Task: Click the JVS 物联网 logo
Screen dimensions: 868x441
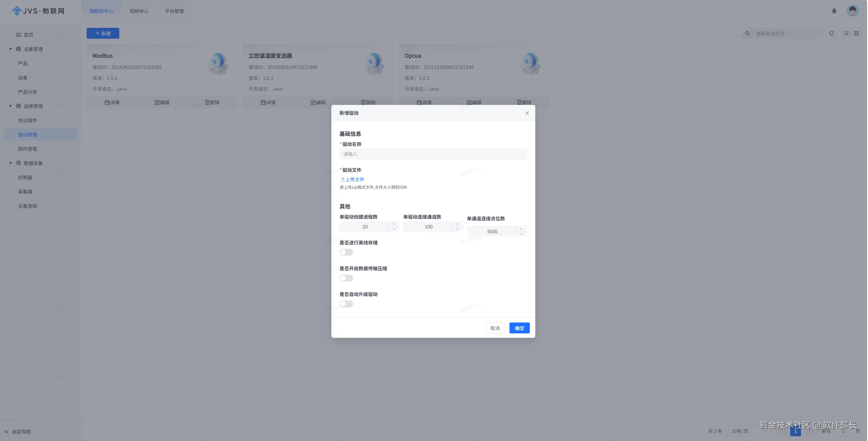Action: (x=38, y=11)
